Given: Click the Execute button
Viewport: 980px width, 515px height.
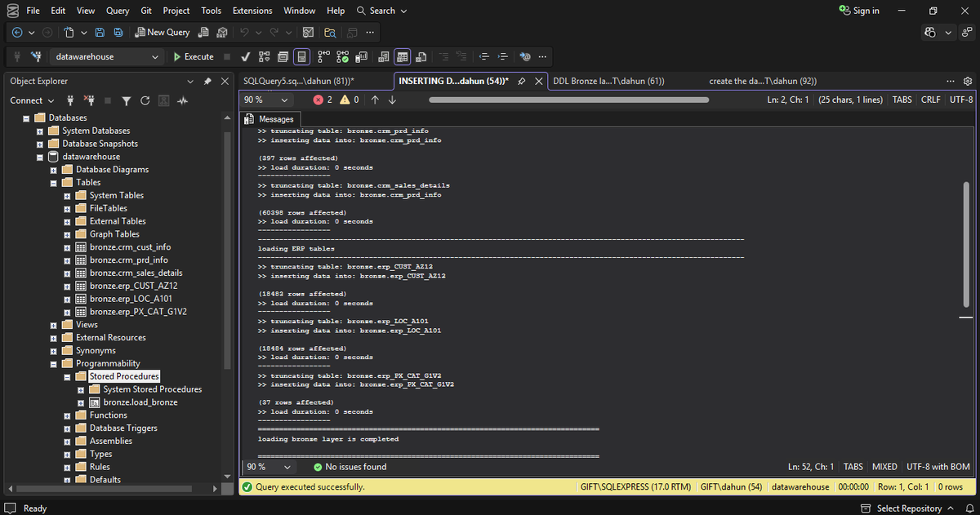Looking at the screenshot, I should tap(194, 57).
